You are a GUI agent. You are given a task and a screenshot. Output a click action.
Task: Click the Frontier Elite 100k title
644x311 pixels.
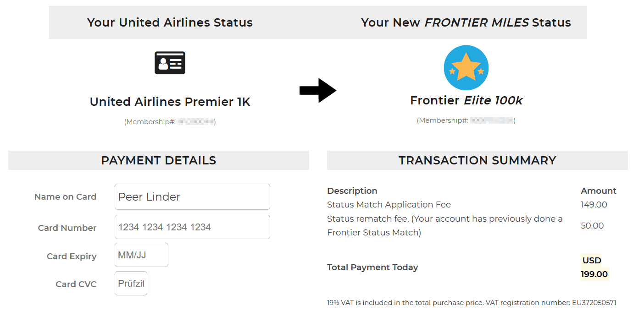(x=466, y=100)
